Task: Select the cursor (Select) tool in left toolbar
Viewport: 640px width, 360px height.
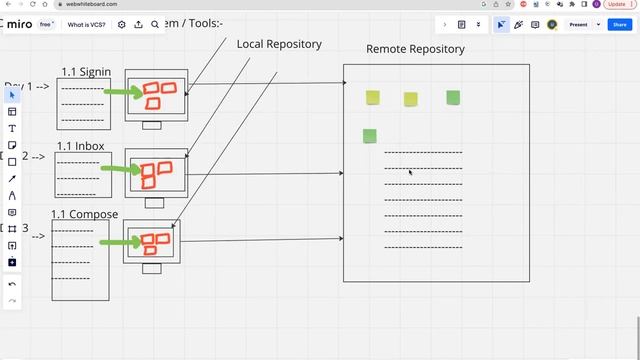Action: [x=12, y=95]
